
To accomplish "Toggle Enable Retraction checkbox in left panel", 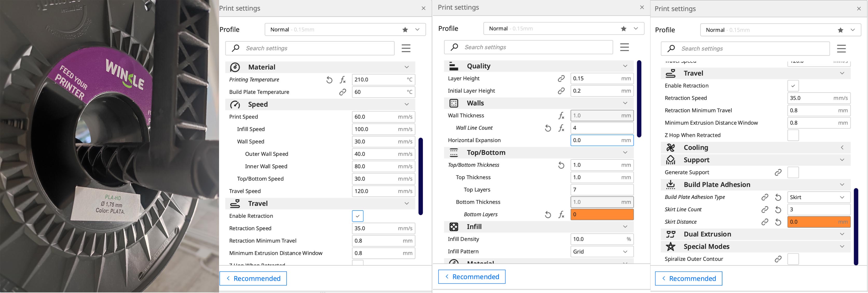I will 357,216.
